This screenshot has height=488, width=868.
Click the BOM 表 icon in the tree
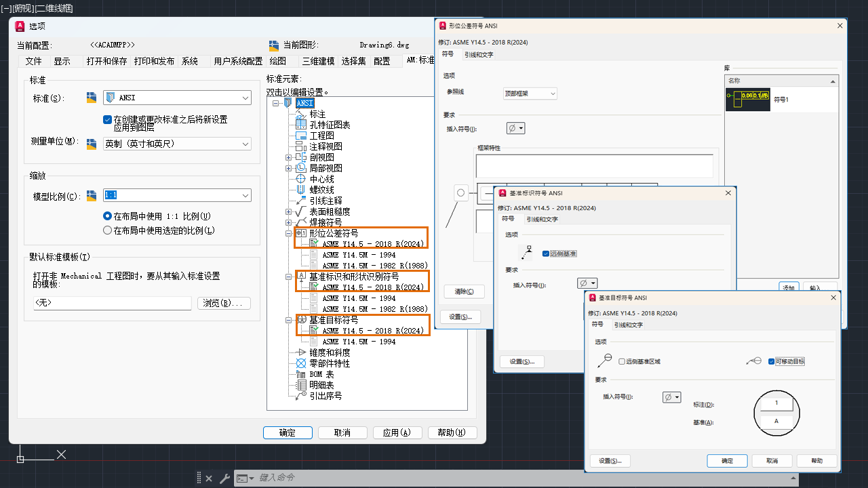pos(302,374)
